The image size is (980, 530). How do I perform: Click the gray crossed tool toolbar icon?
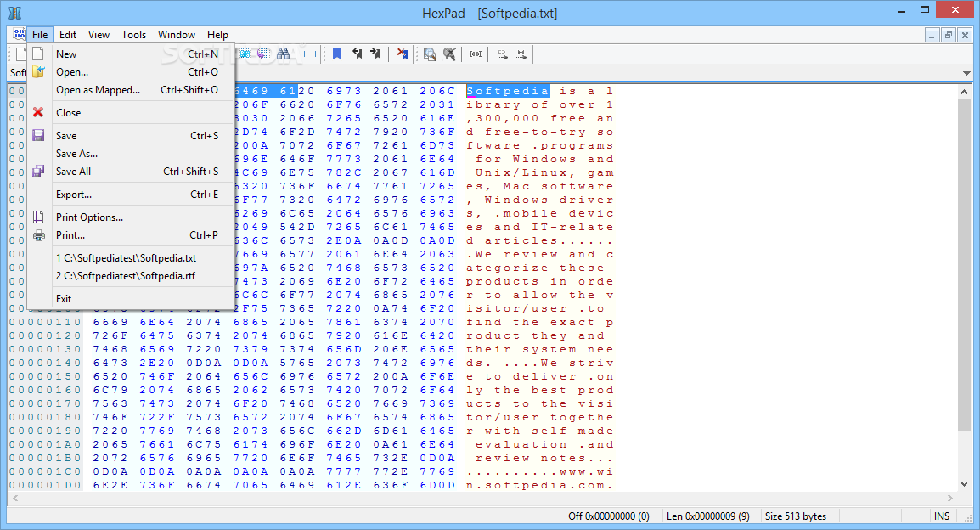(448, 54)
